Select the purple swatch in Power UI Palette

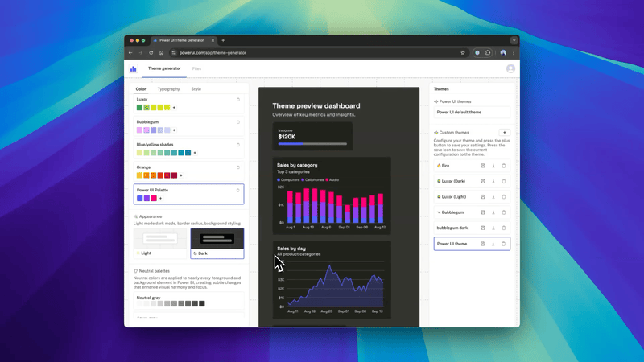[x=147, y=198]
